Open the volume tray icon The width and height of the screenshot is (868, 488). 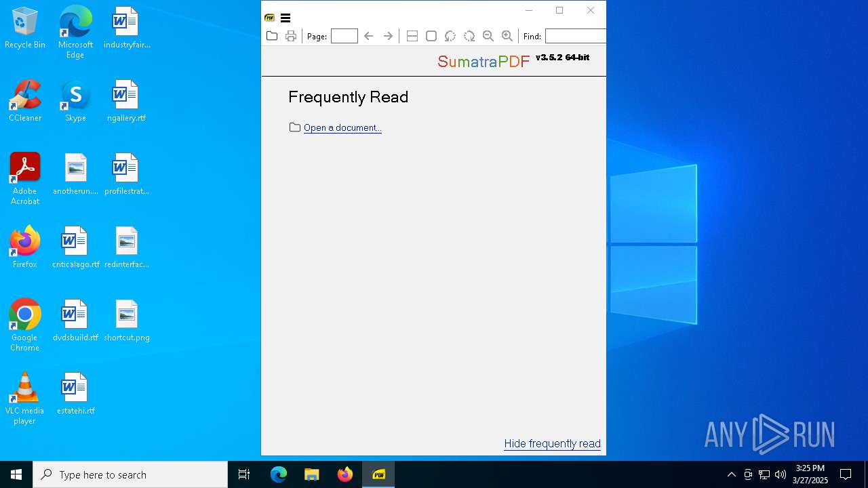[781, 474]
